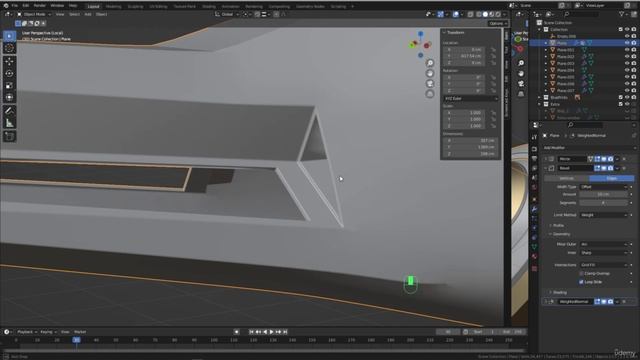The height and width of the screenshot is (360, 640).
Task: Open the Render menu
Action: tap(40, 6)
